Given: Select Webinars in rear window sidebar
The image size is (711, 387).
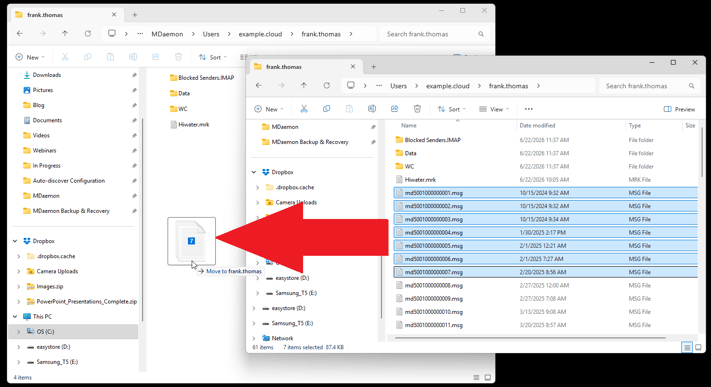Looking at the screenshot, I should click(x=44, y=150).
